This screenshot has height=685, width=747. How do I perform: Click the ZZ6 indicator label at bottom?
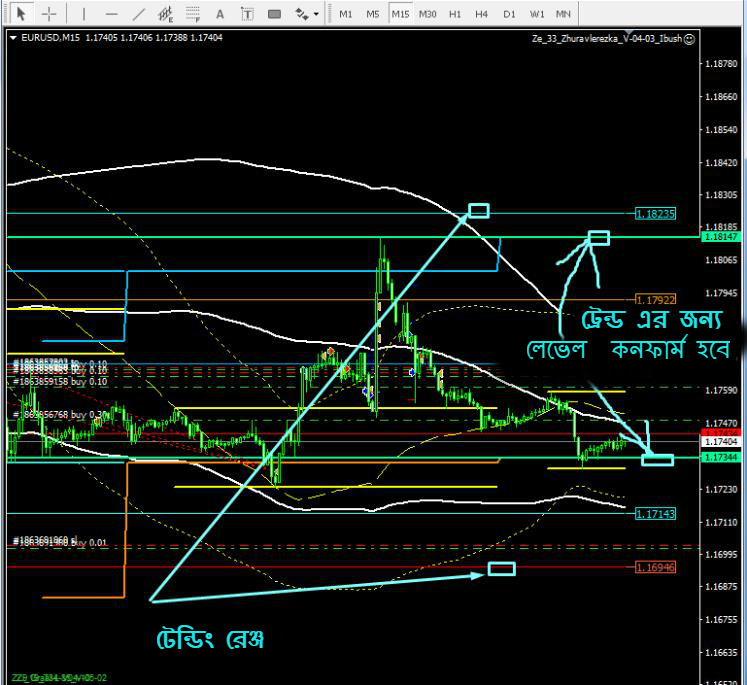[59, 678]
